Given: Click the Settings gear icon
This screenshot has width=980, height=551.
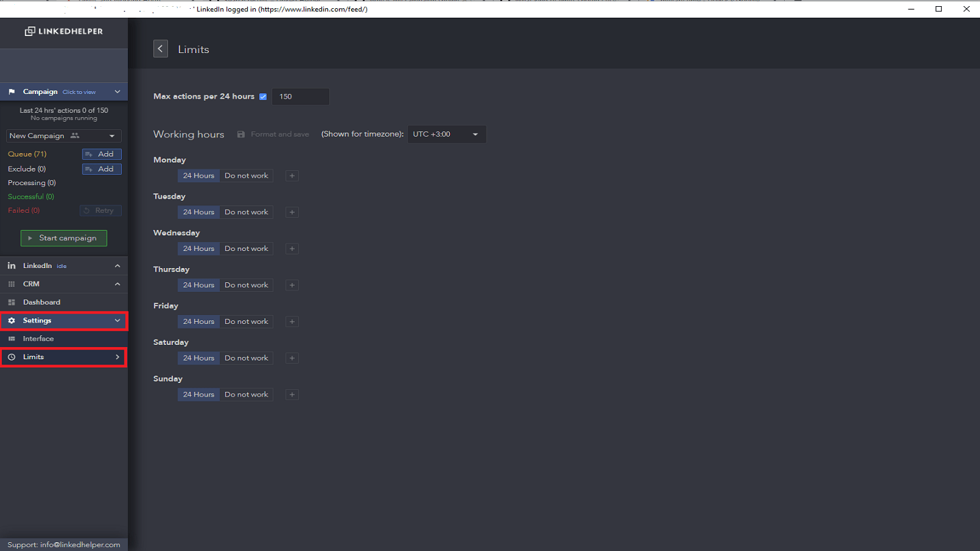Looking at the screenshot, I should tap(12, 320).
